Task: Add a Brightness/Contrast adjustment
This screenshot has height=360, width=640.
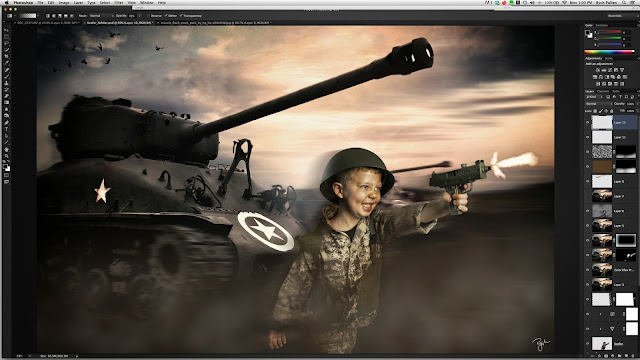Action: tap(598, 70)
